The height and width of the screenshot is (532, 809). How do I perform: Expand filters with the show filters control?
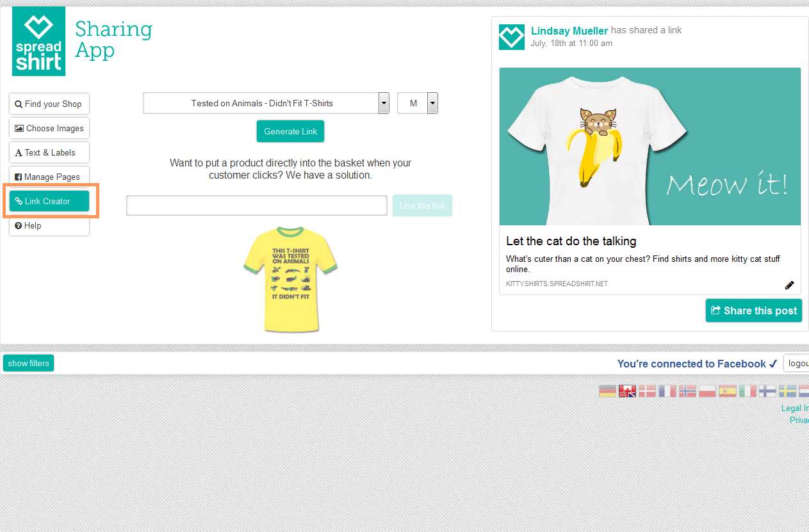(28, 362)
